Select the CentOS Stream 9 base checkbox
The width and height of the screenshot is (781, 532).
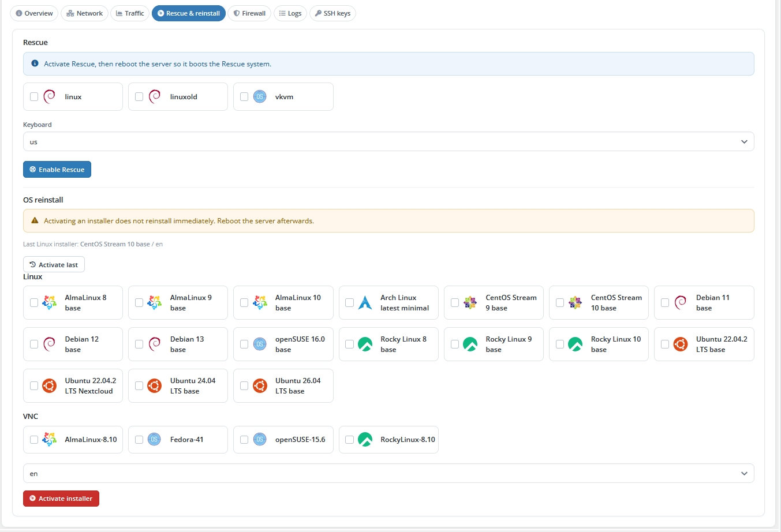455,302
